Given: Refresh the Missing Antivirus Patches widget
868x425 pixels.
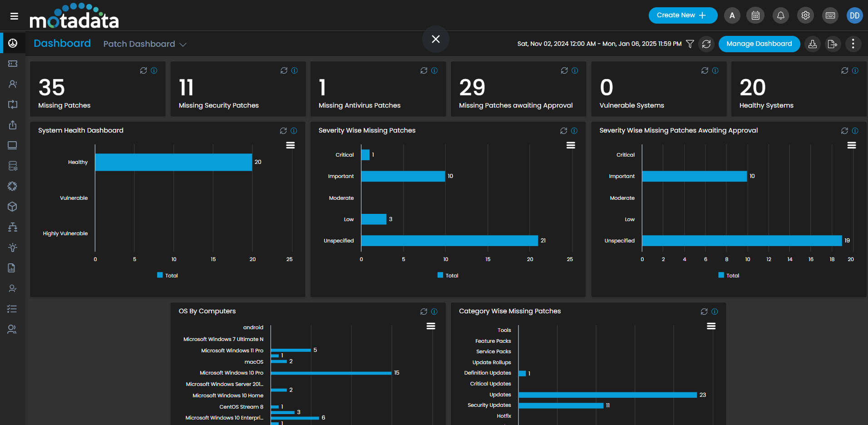Looking at the screenshot, I should pos(424,70).
